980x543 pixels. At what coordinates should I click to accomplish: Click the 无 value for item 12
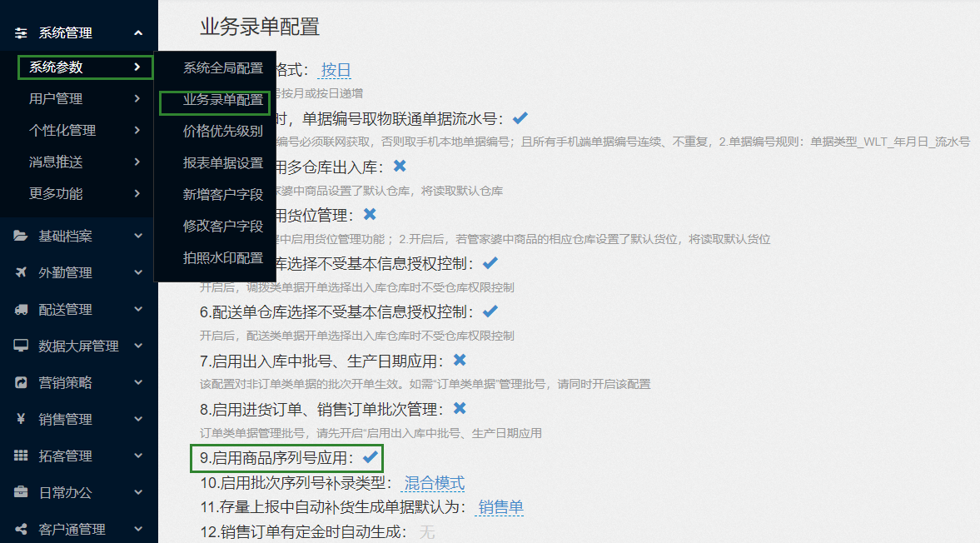pos(427,532)
